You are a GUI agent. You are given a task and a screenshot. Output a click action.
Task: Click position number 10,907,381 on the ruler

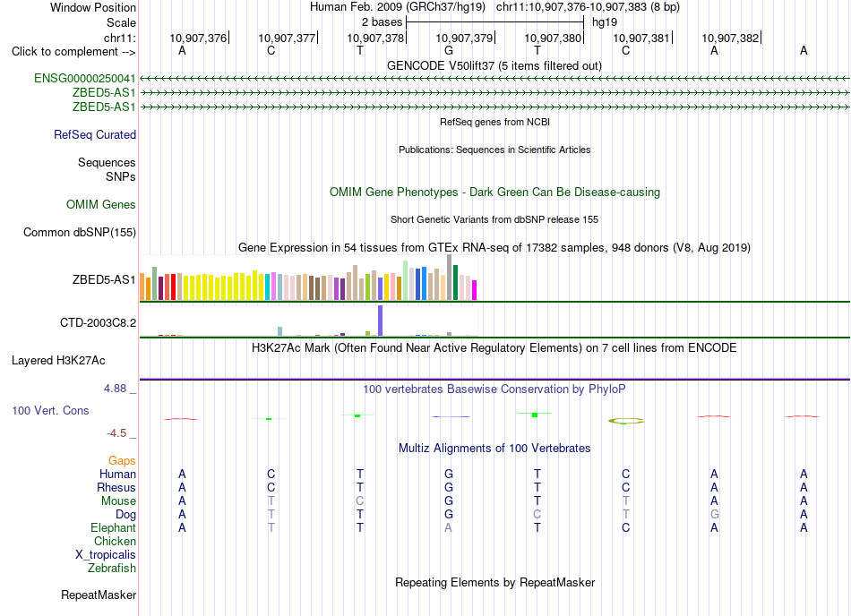point(641,38)
